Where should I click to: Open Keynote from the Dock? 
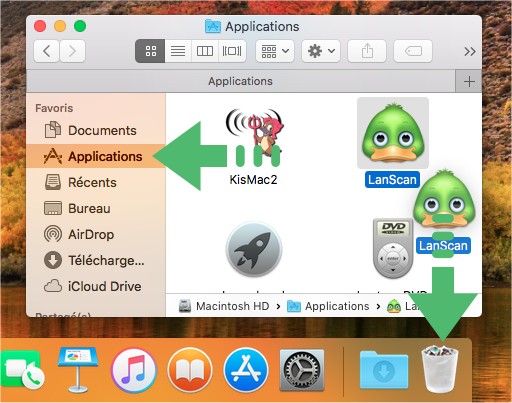tap(78, 369)
